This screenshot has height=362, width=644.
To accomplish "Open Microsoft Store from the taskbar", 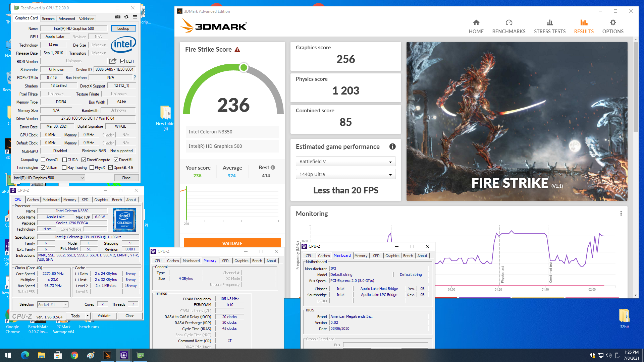I will 58,355.
